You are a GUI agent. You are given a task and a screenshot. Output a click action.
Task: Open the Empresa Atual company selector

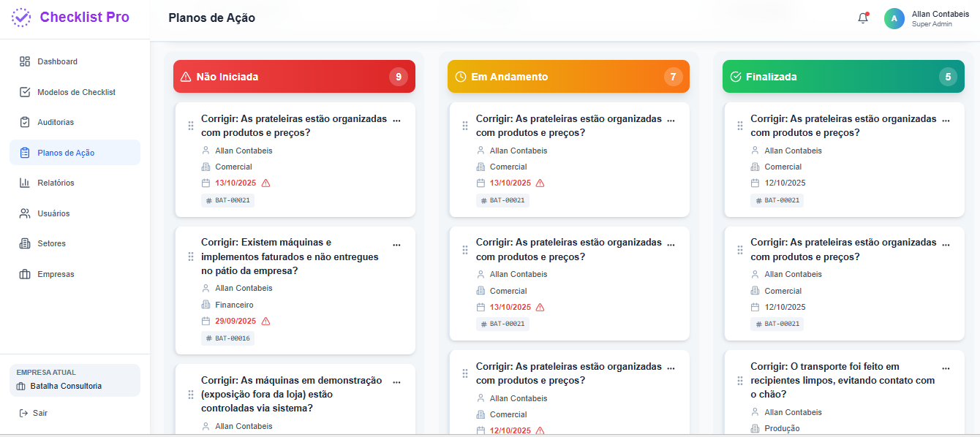[x=75, y=380]
